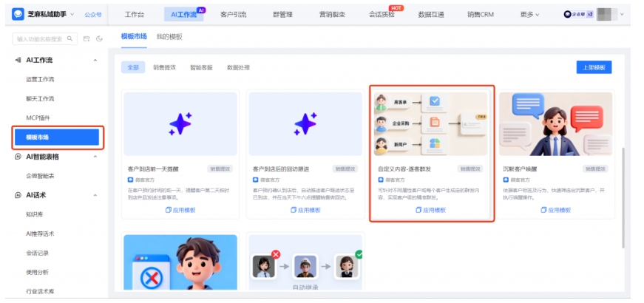Screen dimensions: 644x303
Task: Click the 上架模板 button
Action: pyautogui.click(x=594, y=67)
